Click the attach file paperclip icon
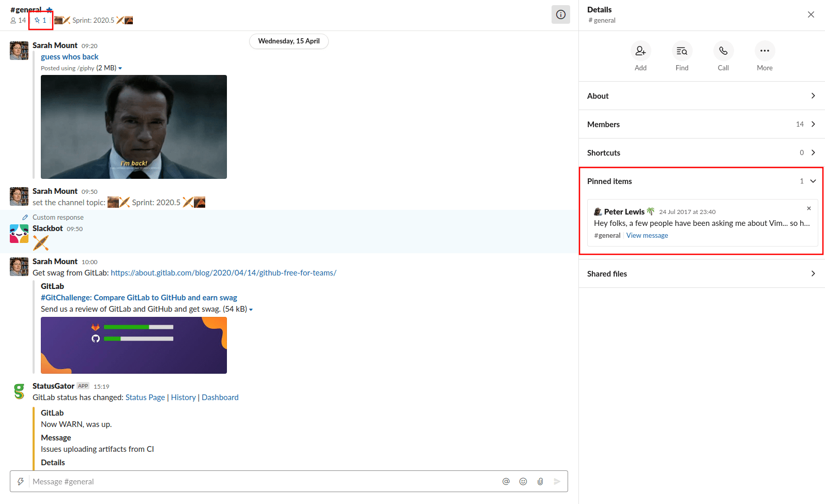The height and width of the screenshot is (504, 825). coord(540,481)
